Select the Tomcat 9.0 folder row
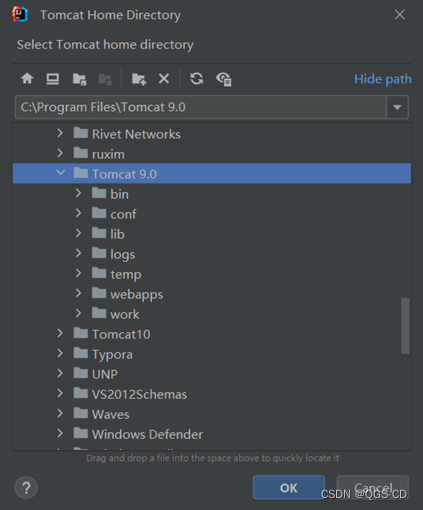Screen dimensions: 423x510 click(212, 173)
